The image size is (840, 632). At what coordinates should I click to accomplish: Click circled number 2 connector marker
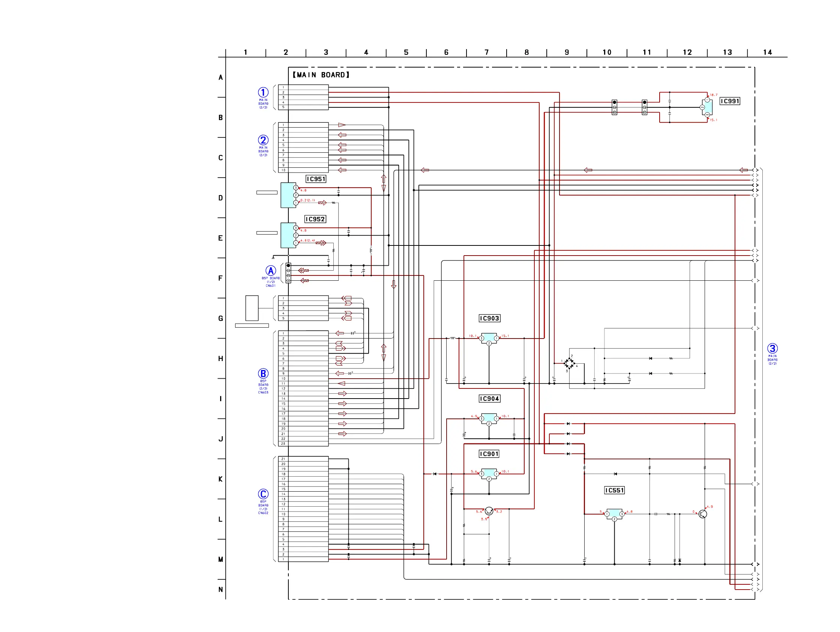[263, 140]
